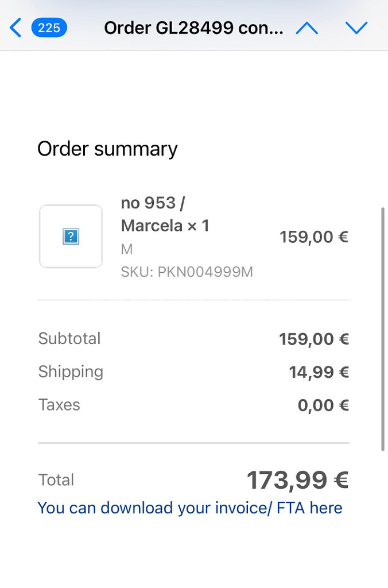Tap the email subject Order GL28499 title
This screenshot has width=388, height=588.
193,28
